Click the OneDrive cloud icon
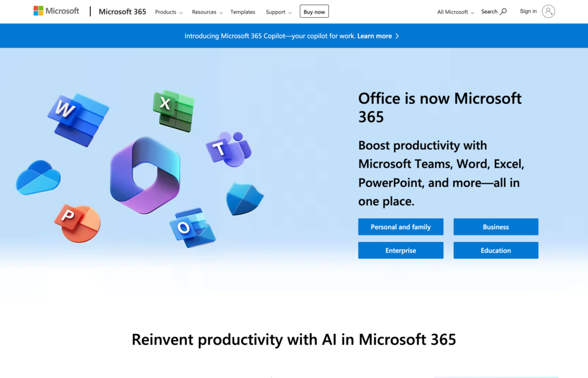588x378 pixels. (38, 178)
